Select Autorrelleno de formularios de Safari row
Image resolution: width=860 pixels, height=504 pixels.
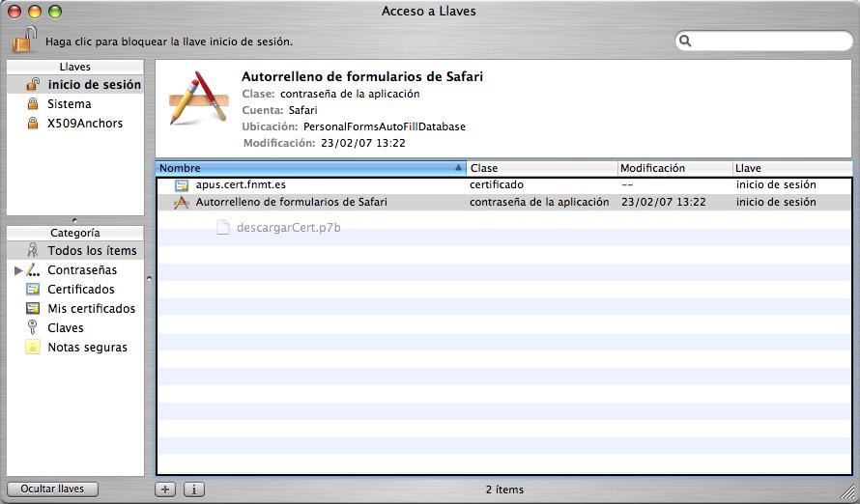pyautogui.click(x=504, y=202)
